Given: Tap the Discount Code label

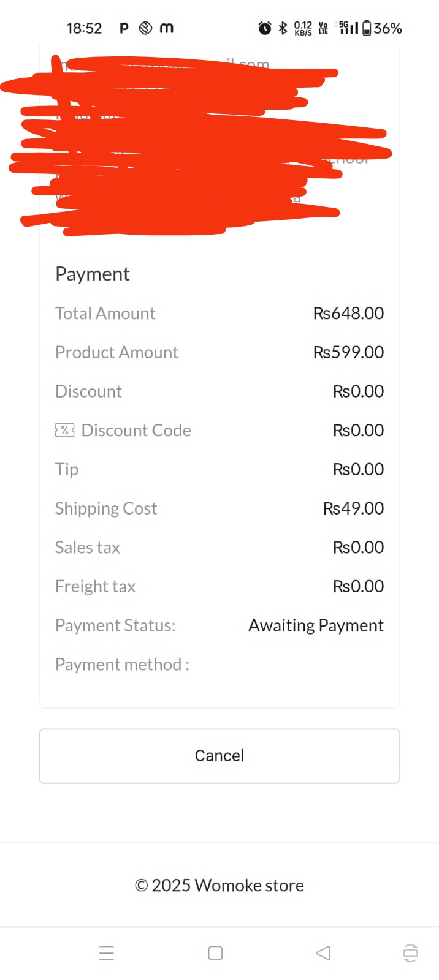Looking at the screenshot, I should tap(136, 431).
